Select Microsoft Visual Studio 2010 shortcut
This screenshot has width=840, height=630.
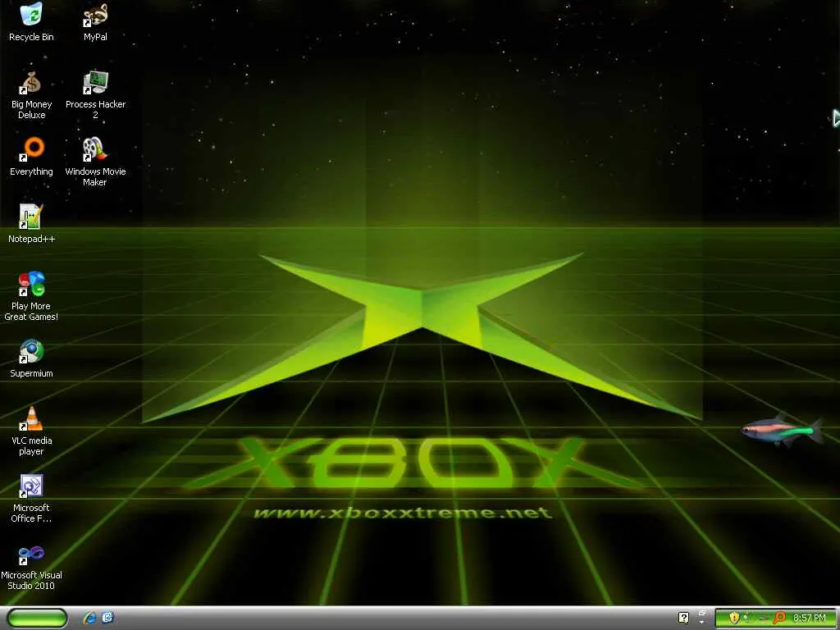(32, 566)
